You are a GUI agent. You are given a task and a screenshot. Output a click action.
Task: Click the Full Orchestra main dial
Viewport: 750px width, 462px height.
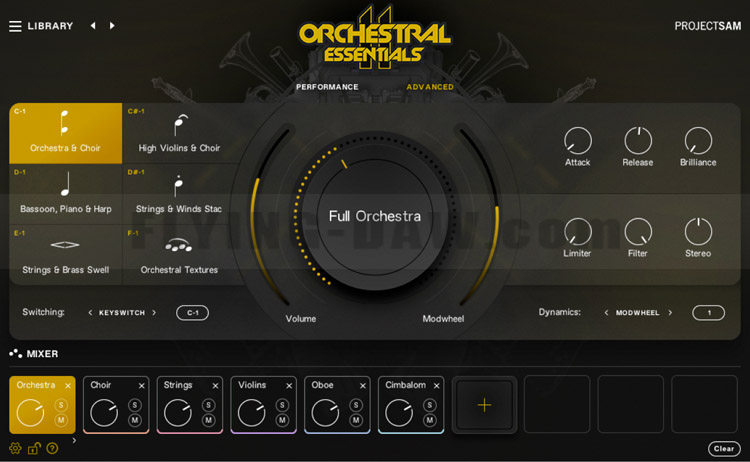click(375, 216)
